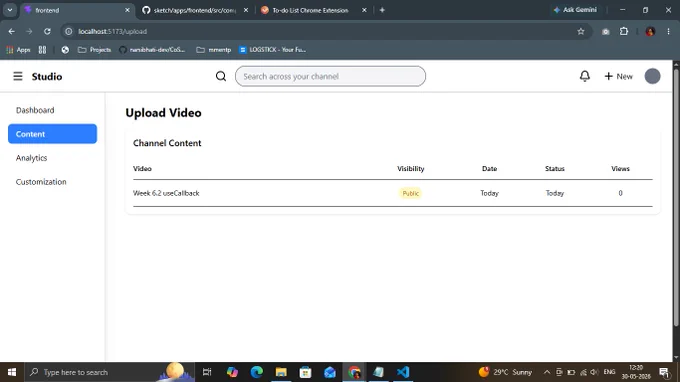
Task: Click the Video column header
Action: pos(142,169)
